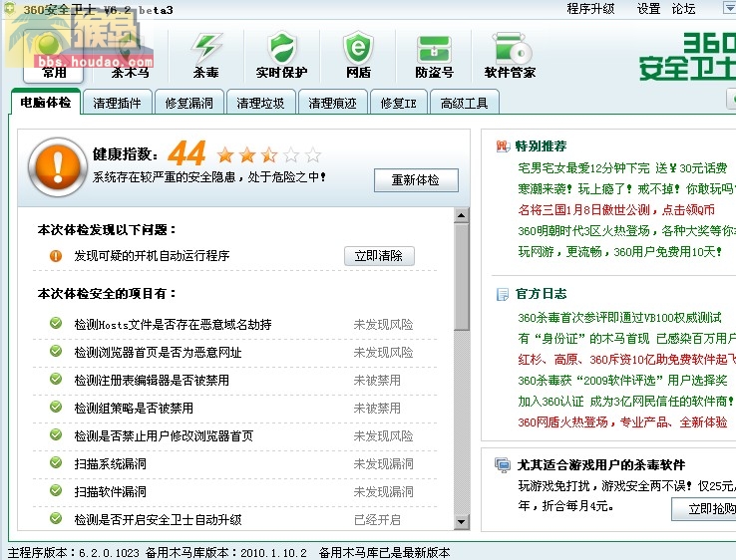Open the 杀毒 antivirus toolbar icon
Viewport: 736px width, 560px height.
(x=206, y=56)
